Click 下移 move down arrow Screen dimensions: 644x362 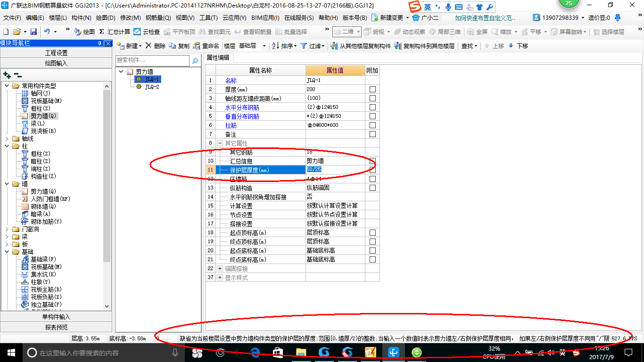coord(518,46)
